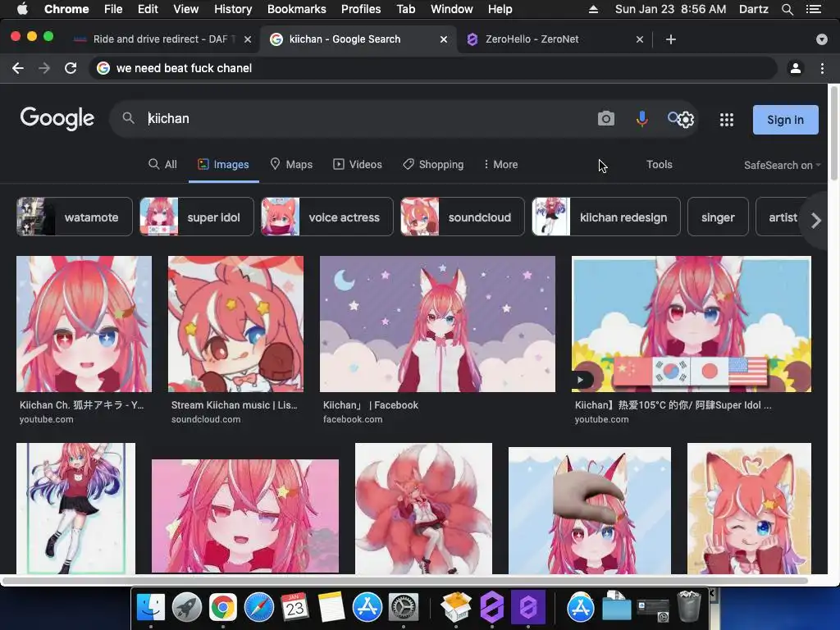Image resolution: width=840 pixels, height=630 pixels.
Task: Open the Google apps grid
Action: click(727, 120)
